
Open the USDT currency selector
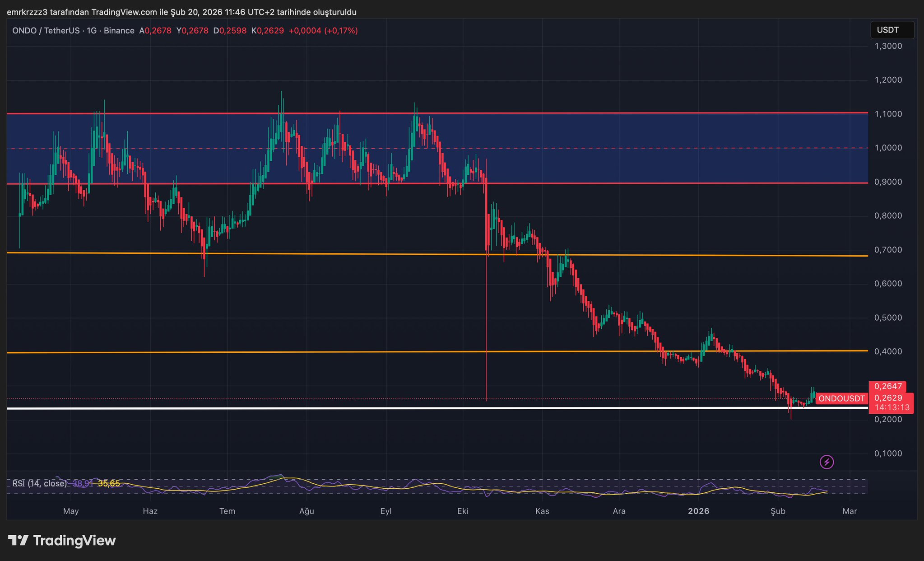click(x=891, y=30)
